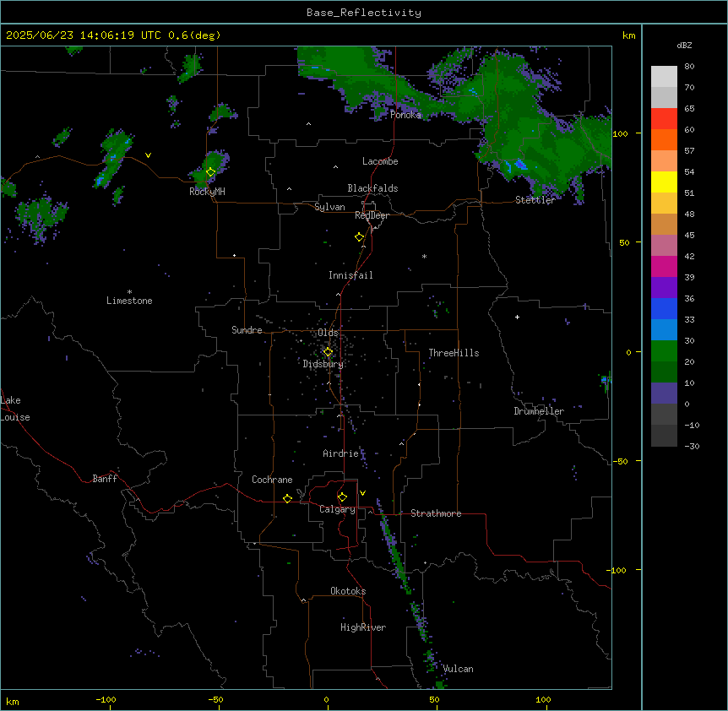Select the Sylvan label
The height and width of the screenshot is (711, 728).
click(x=329, y=207)
